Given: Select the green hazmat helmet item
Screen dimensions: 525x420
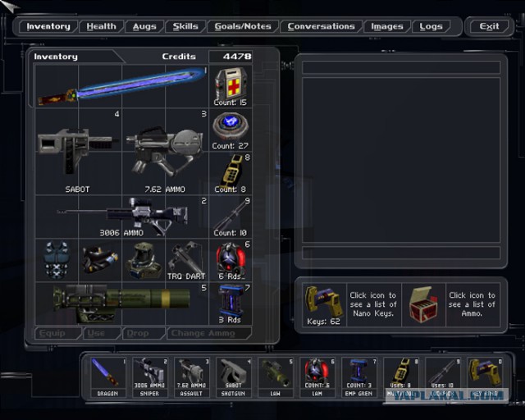Looking at the screenshot, I should 144,260.
